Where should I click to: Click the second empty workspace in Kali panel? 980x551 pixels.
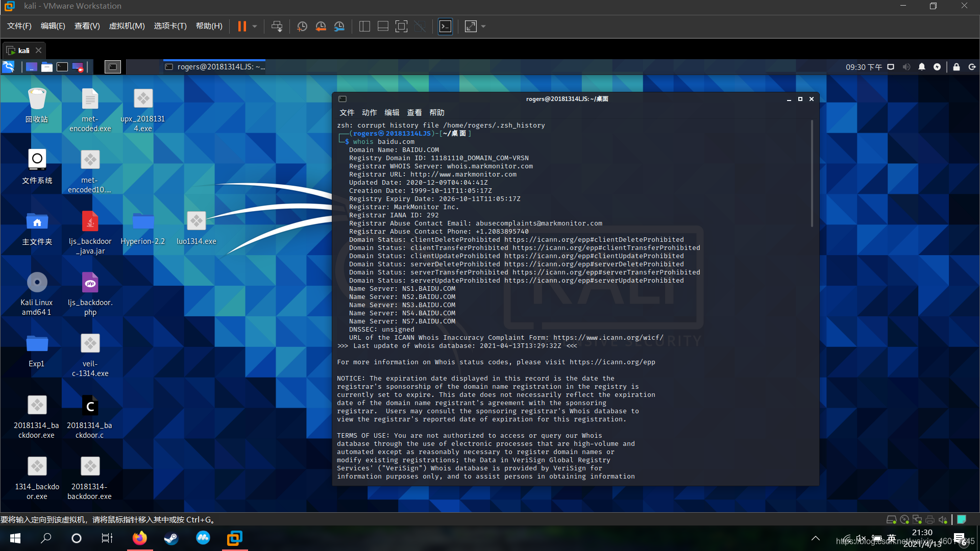point(143,67)
